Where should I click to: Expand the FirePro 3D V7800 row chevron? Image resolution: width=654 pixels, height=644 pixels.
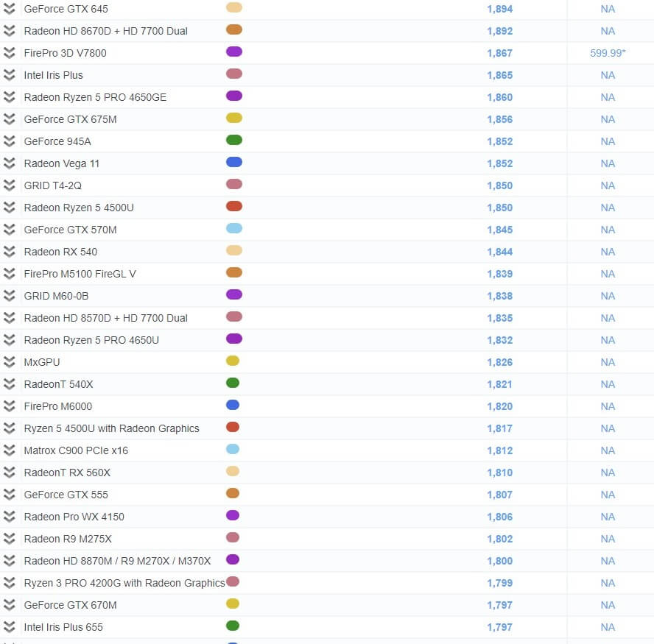[9, 53]
